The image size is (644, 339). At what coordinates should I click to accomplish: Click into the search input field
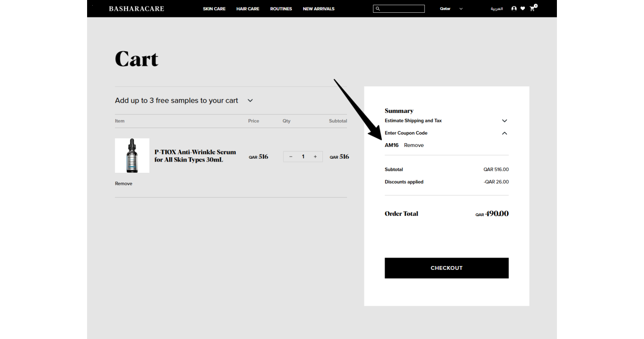point(399,8)
